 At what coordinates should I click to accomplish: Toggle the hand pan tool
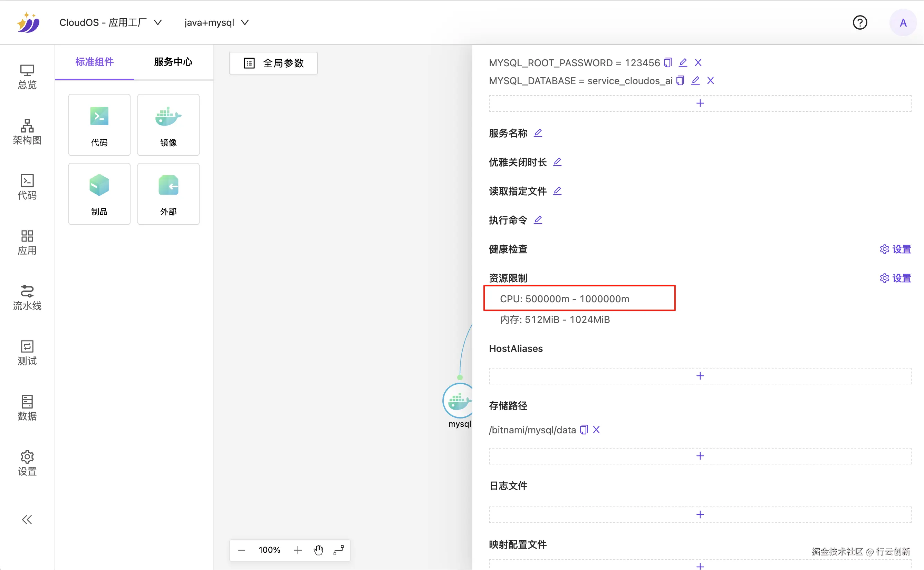click(318, 550)
